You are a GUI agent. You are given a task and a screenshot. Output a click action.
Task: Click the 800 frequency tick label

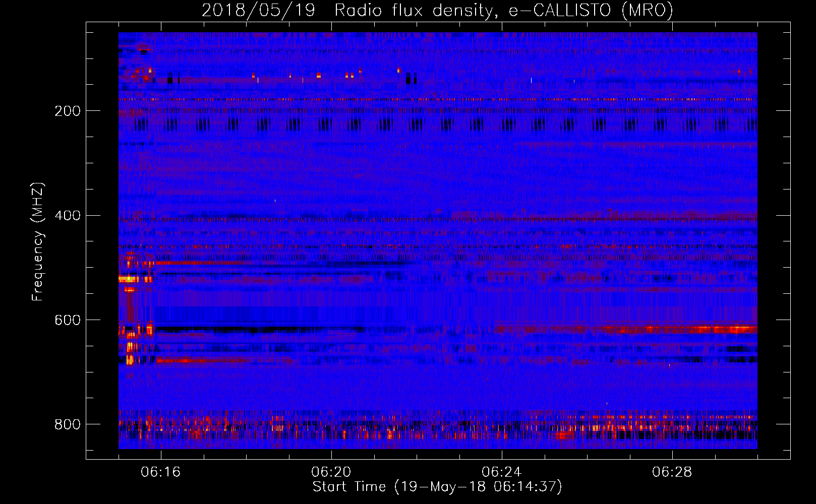(x=68, y=424)
